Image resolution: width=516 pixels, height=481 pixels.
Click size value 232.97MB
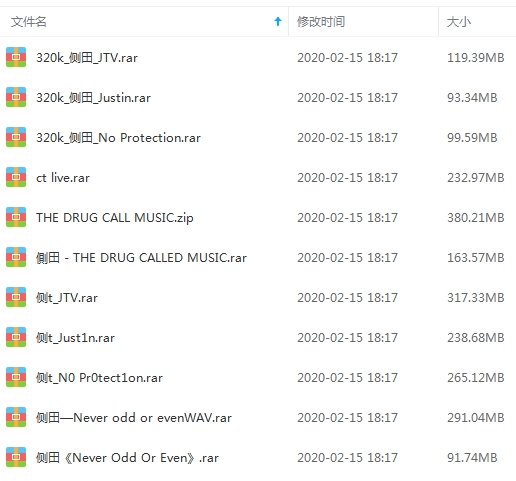[476, 178]
